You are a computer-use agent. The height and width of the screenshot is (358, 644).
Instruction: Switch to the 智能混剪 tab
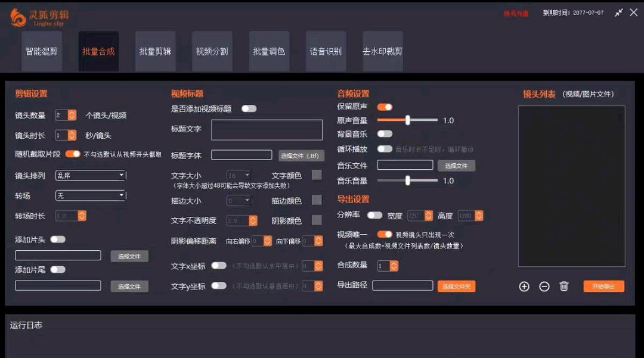pos(42,51)
